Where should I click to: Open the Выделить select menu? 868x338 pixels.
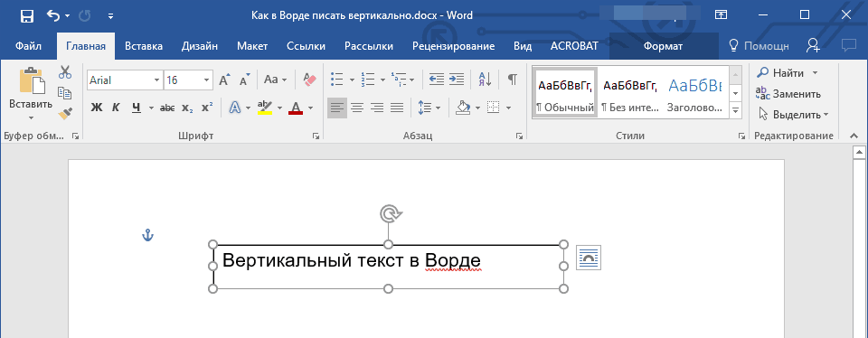(793, 115)
